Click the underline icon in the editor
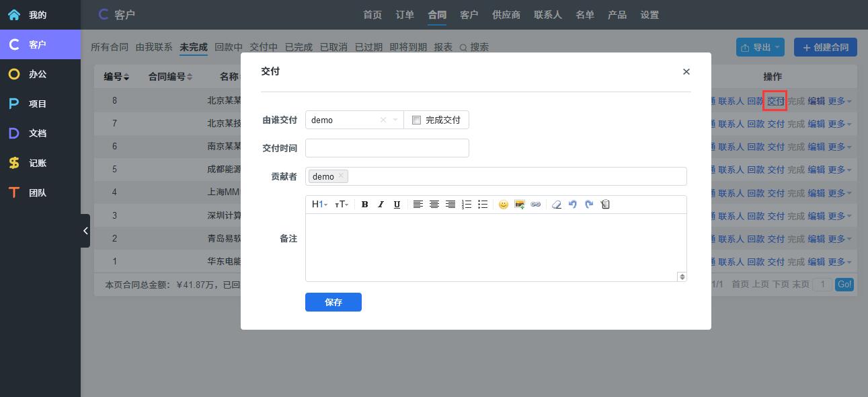868x397 pixels. pos(397,205)
